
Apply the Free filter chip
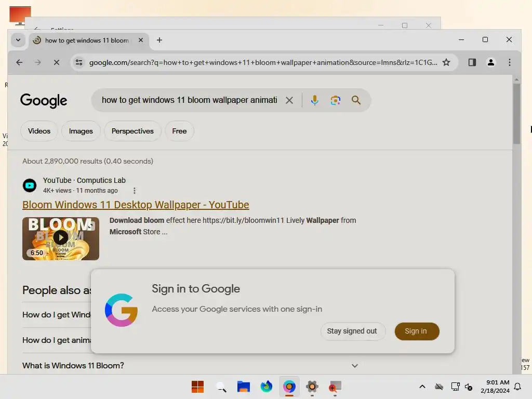(179, 131)
